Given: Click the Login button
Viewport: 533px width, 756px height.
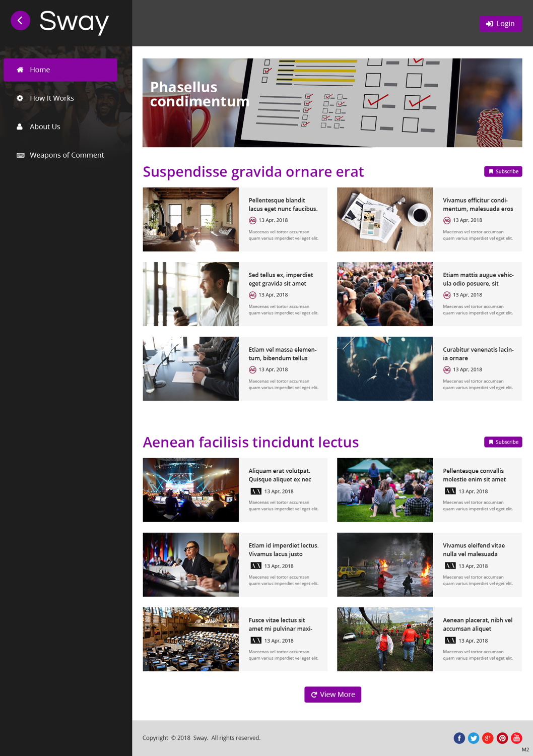Looking at the screenshot, I should click(500, 24).
